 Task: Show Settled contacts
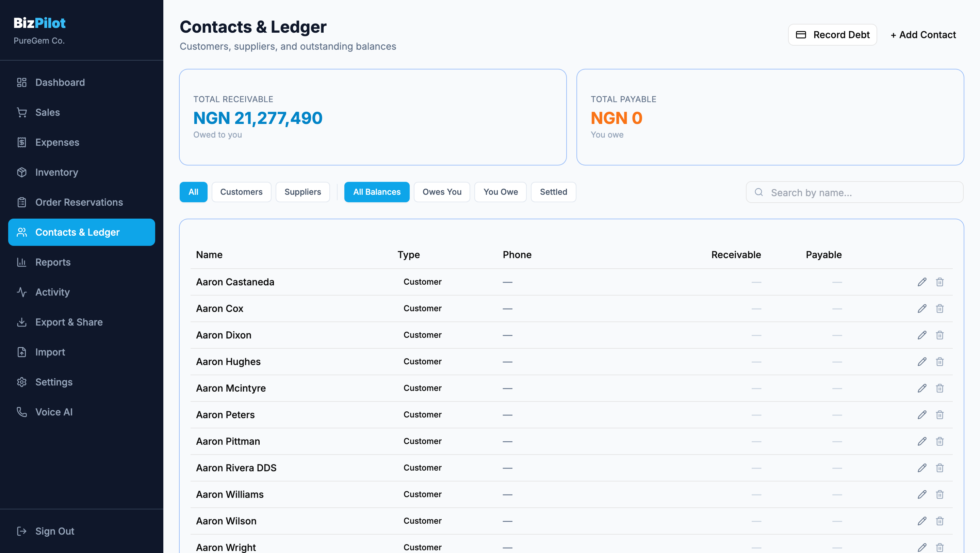point(553,192)
